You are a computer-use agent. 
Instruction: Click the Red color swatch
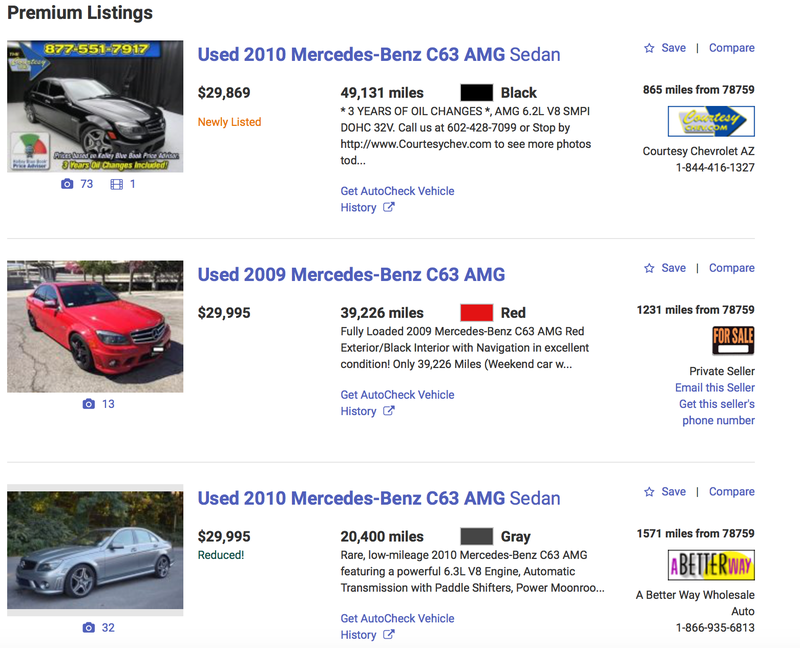click(x=477, y=313)
